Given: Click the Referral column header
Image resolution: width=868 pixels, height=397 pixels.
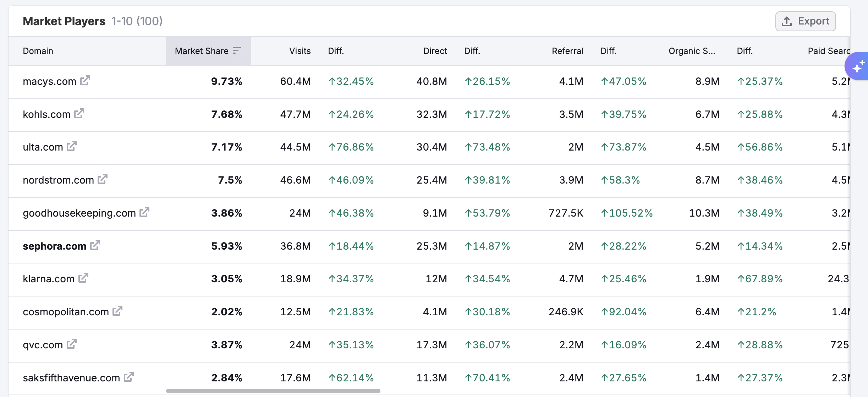Looking at the screenshot, I should [567, 51].
